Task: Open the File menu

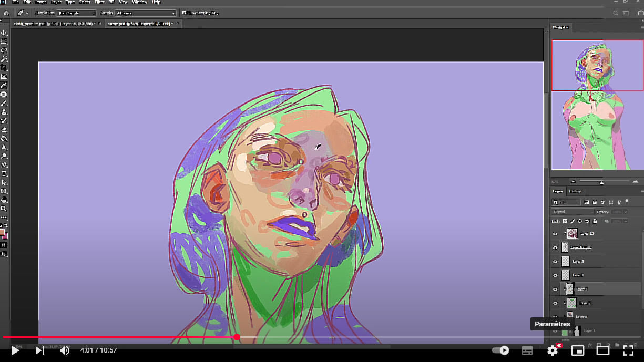Action: [x=15, y=2]
